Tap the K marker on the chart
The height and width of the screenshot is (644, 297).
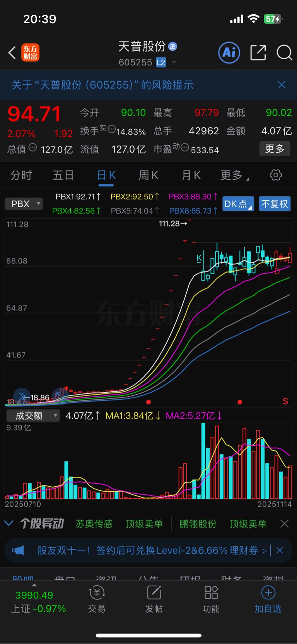[199, 258]
